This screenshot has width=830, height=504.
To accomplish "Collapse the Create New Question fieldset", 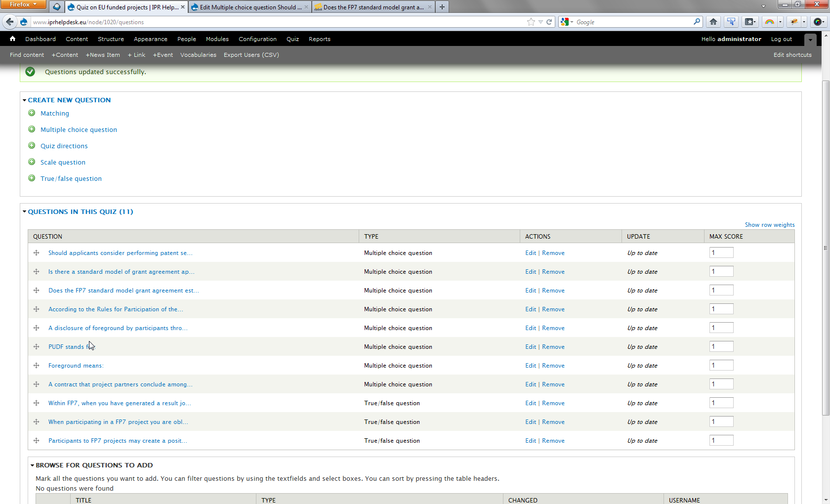I will pos(69,100).
